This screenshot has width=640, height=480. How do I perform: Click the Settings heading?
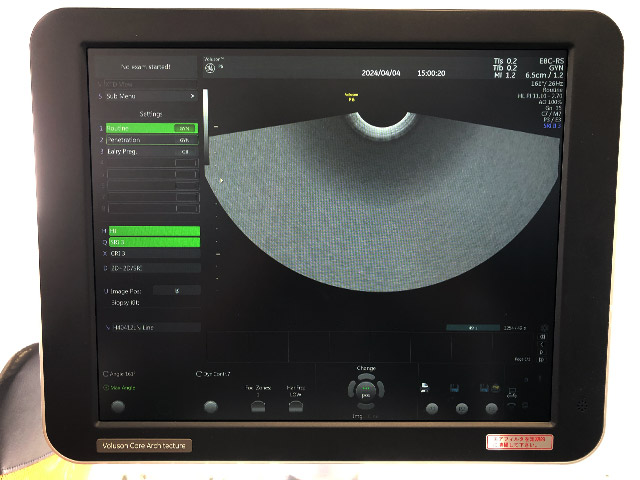click(151, 114)
